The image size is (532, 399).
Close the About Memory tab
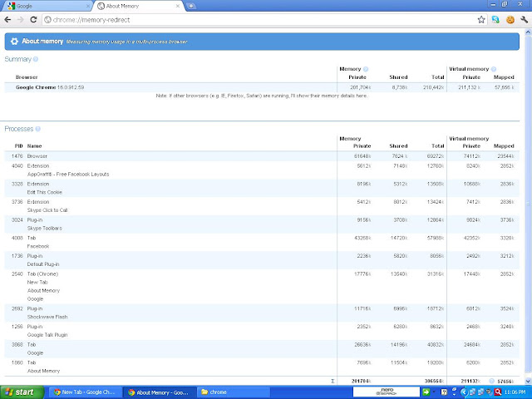tap(177, 6)
